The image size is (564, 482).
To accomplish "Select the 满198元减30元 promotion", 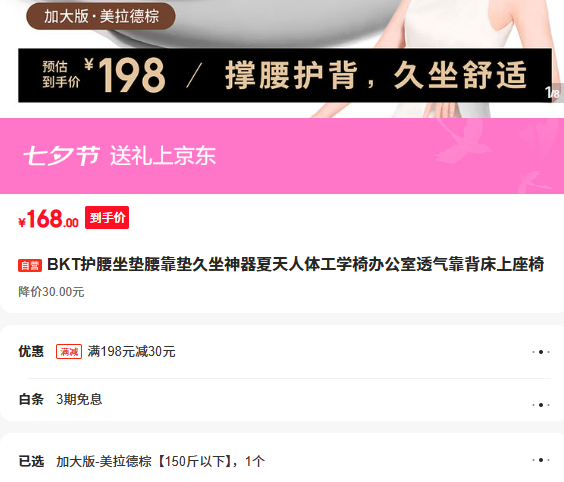I will [131, 351].
